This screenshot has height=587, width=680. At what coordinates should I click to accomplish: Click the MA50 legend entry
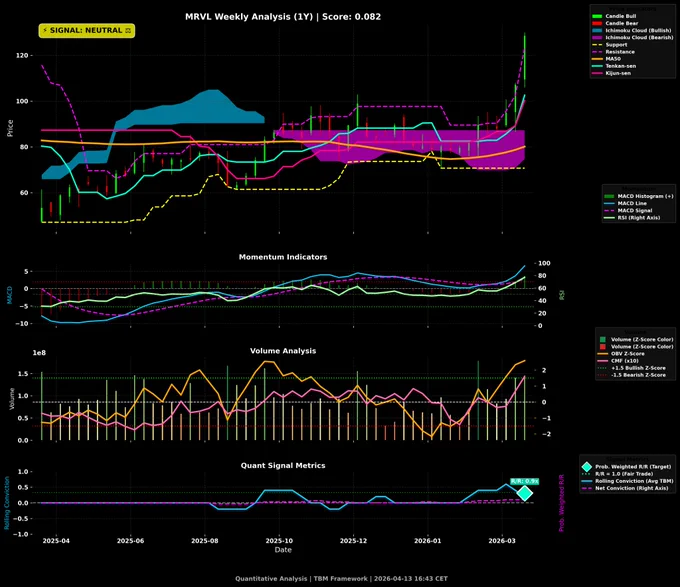pyautogui.click(x=606, y=59)
